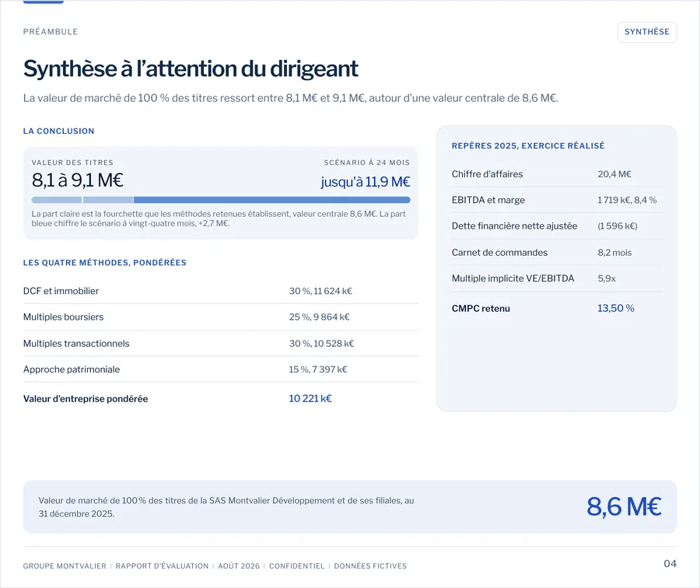Click the total '10 221 k€'
Screen dimensions: 700x588
click(310, 398)
